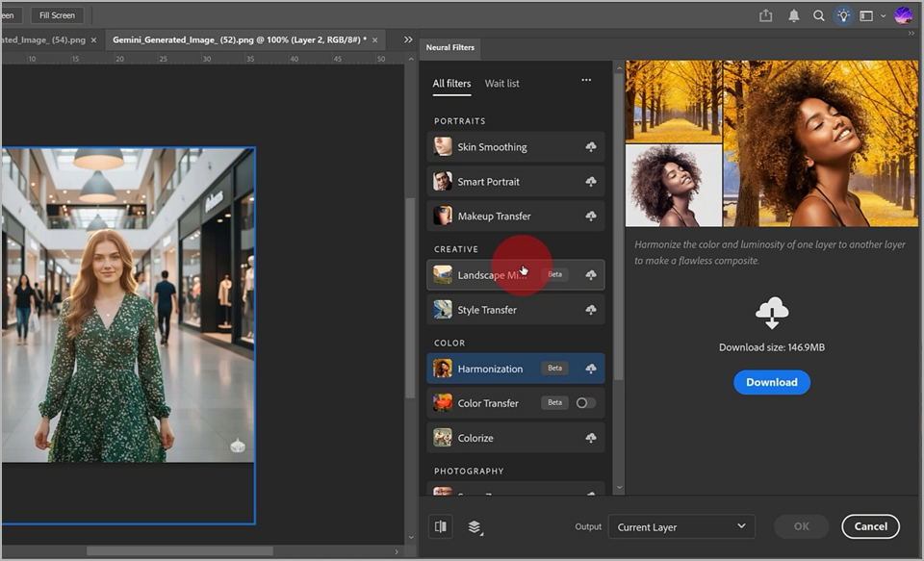This screenshot has width=924, height=561.
Task: Collapse panels double-chevron at top right
Action: coord(912,34)
